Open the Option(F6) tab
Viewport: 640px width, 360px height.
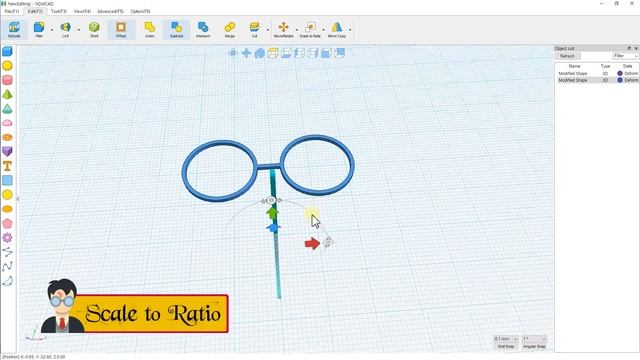pos(140,11)
